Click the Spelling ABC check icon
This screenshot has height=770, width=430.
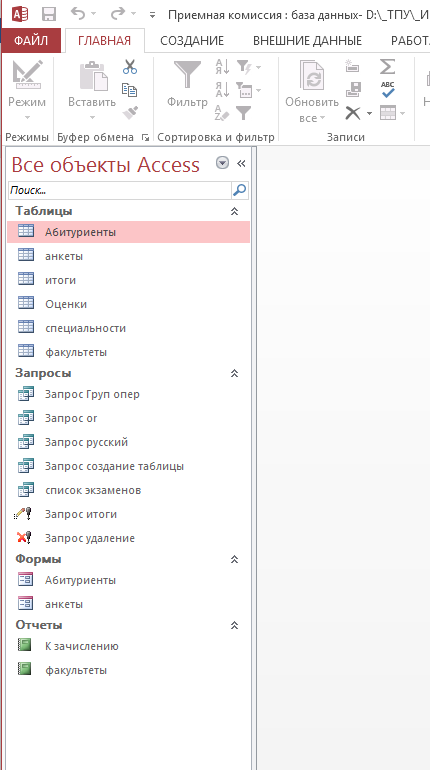tap(388, 90)
